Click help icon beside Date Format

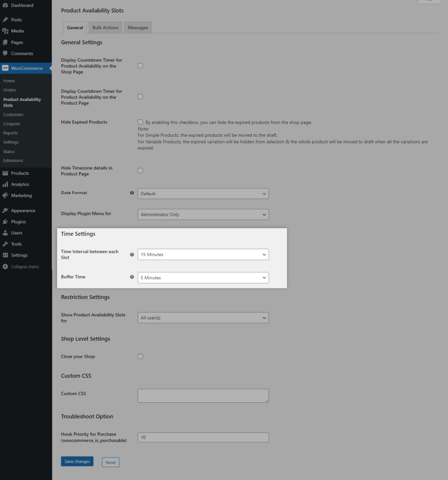coord(132,193)
